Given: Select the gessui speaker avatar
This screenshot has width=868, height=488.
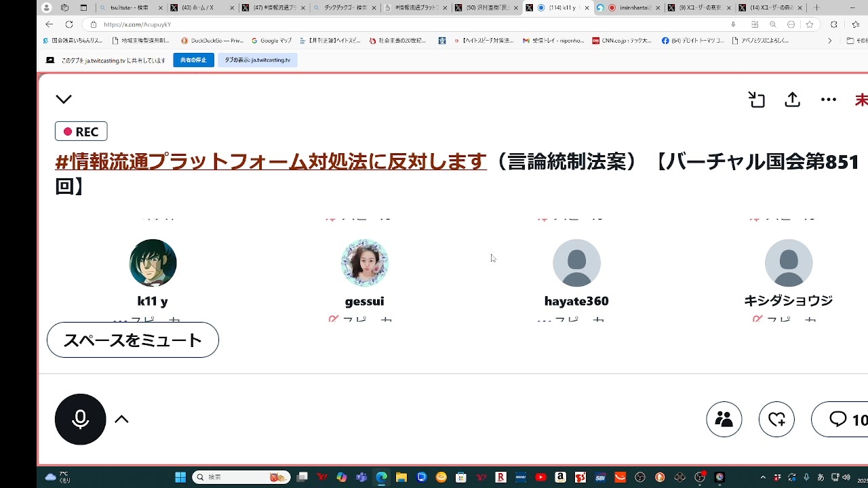Looking at the screenshot, I should (x=364, y=263).
